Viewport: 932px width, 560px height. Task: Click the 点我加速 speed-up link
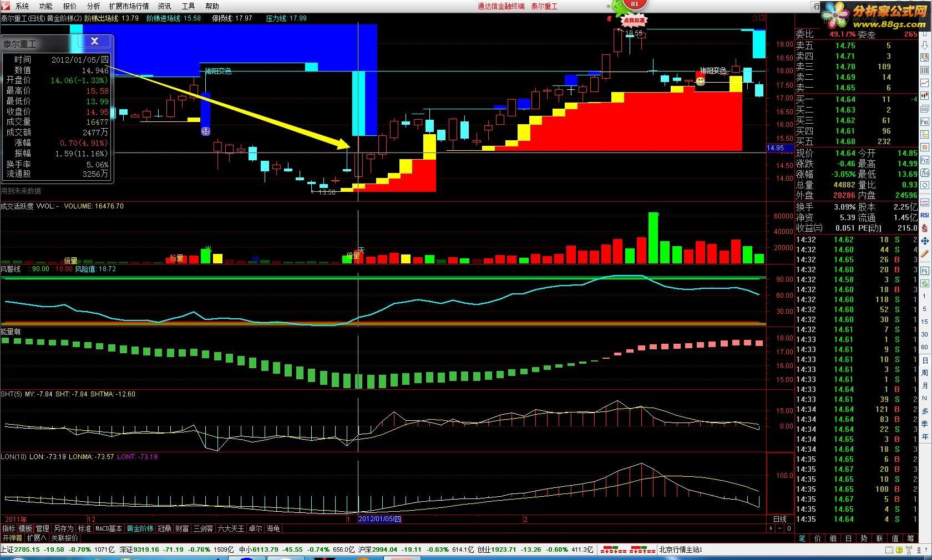(x=635, y=20)
